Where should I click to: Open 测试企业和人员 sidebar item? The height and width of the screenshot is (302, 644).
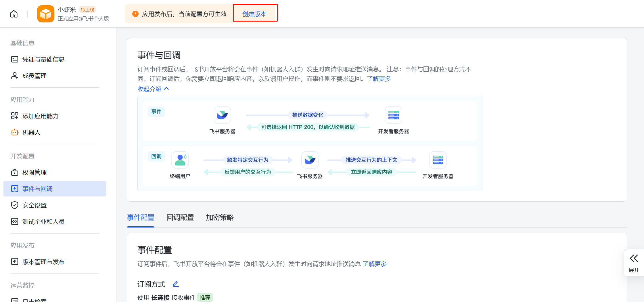43,221
